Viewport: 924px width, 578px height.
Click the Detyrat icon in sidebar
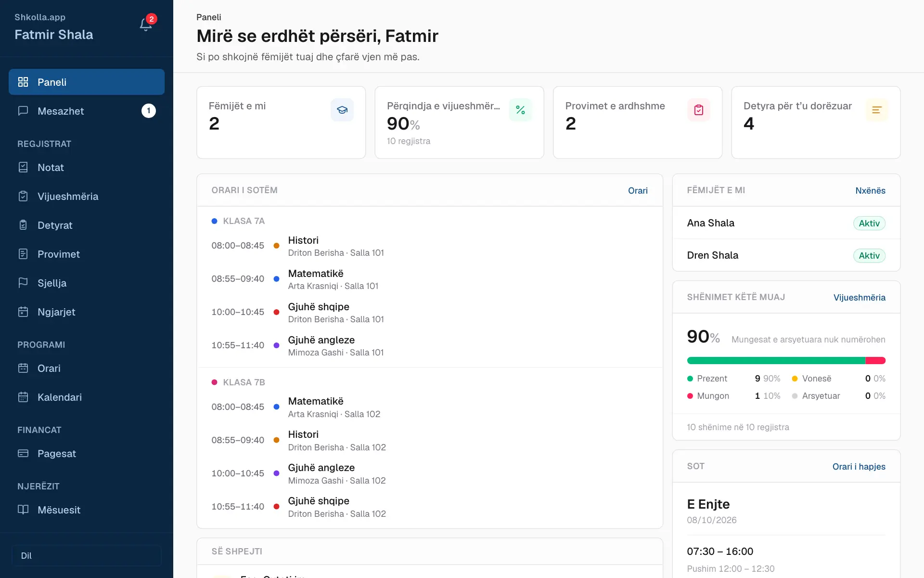23,225
